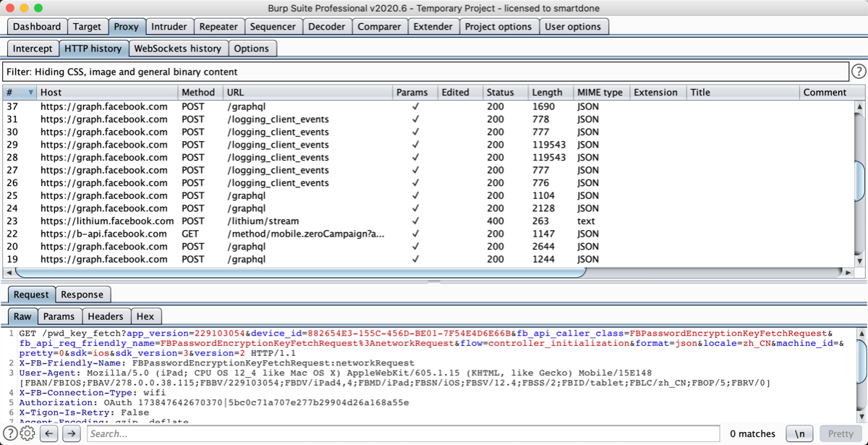Sort by the URL column header
Screen dimensions: 868x445
307,93
